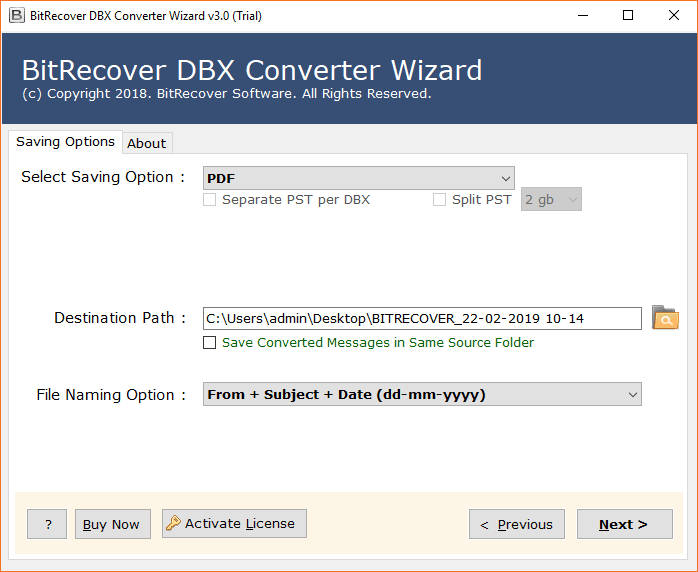The image size is (698, 572).
Task: Open the destination folder browse icon
Action: pyautogui.click(x=665, y=317)
